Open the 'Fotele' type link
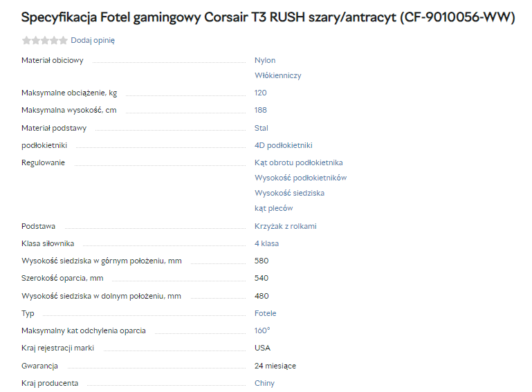 [265, 313]
